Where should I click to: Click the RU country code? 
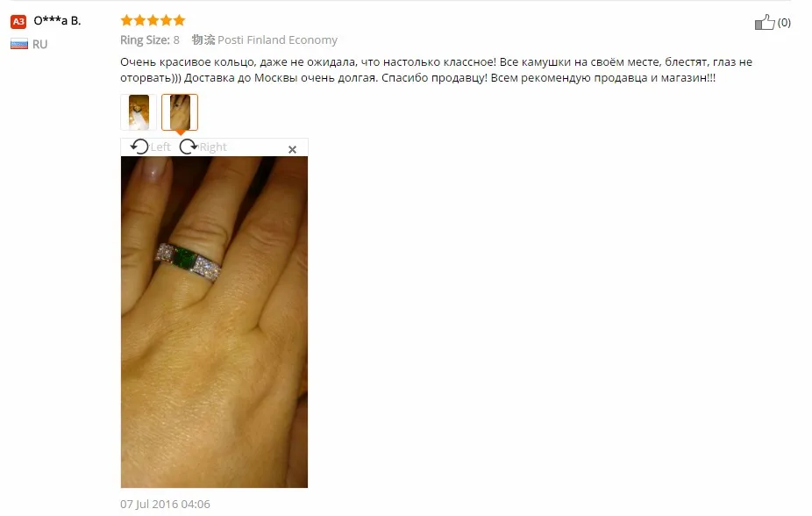click(x=39, y=44)
